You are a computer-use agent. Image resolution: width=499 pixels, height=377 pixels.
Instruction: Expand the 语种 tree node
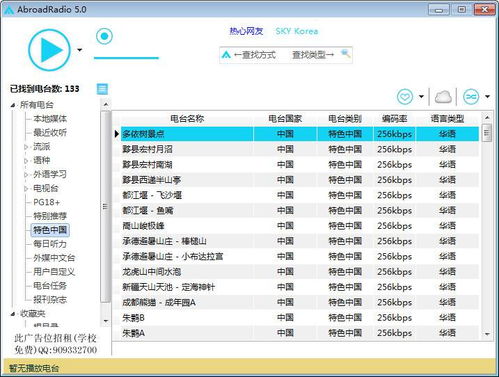point(26,161)
